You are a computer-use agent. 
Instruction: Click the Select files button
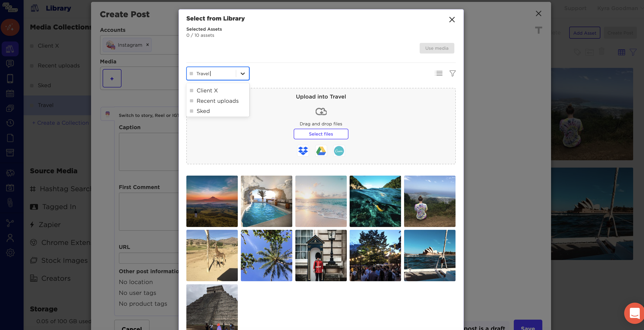(321, 134)
